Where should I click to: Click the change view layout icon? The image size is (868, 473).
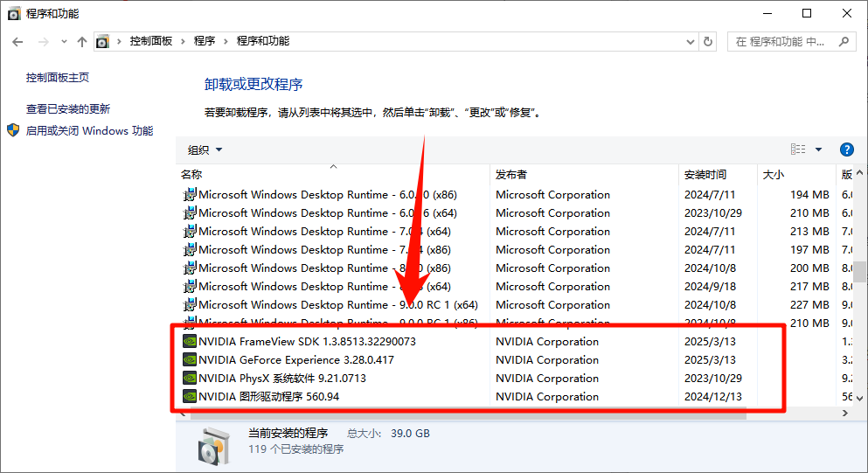coord(798,150)
